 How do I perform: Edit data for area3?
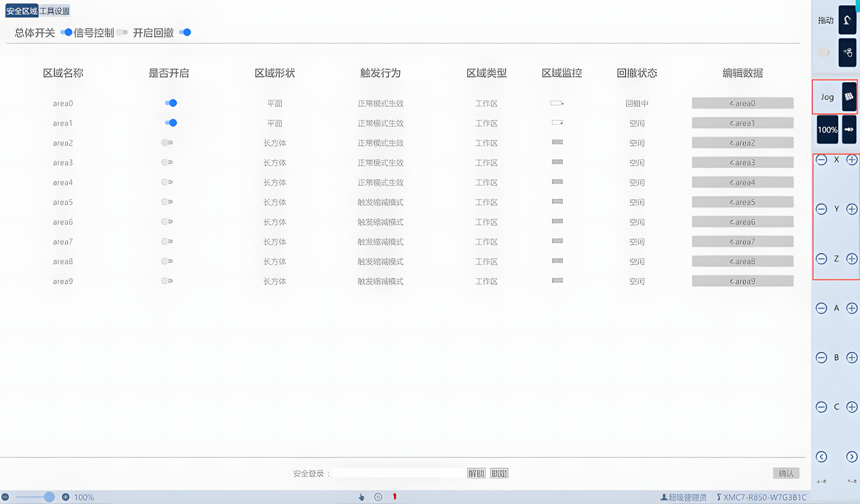[743, 162]
